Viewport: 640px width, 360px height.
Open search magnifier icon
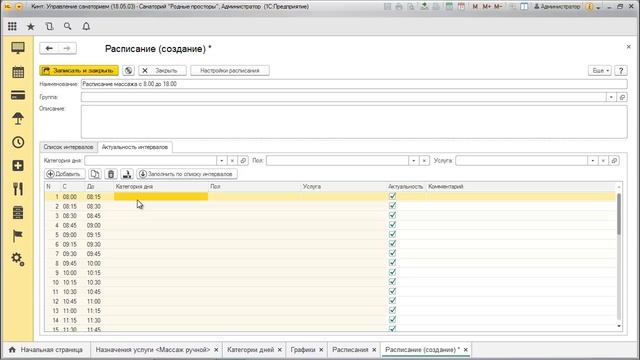[x=68, y=26]
